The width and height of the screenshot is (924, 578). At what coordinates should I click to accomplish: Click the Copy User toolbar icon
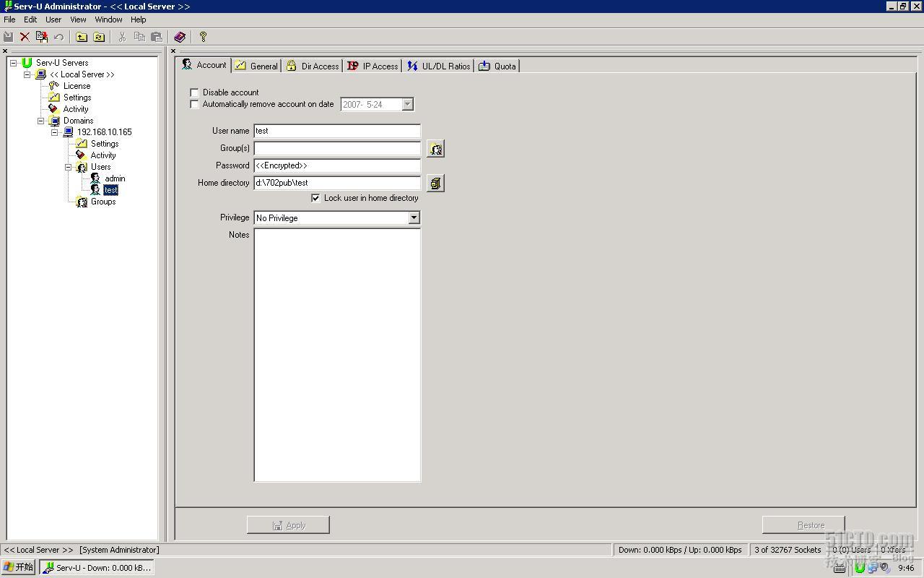coord(41,37)
